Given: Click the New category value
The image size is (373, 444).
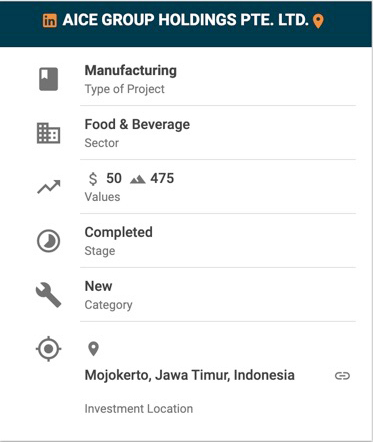Looking at the screenshot, I should pyautogui.click(x=98, y=286).
